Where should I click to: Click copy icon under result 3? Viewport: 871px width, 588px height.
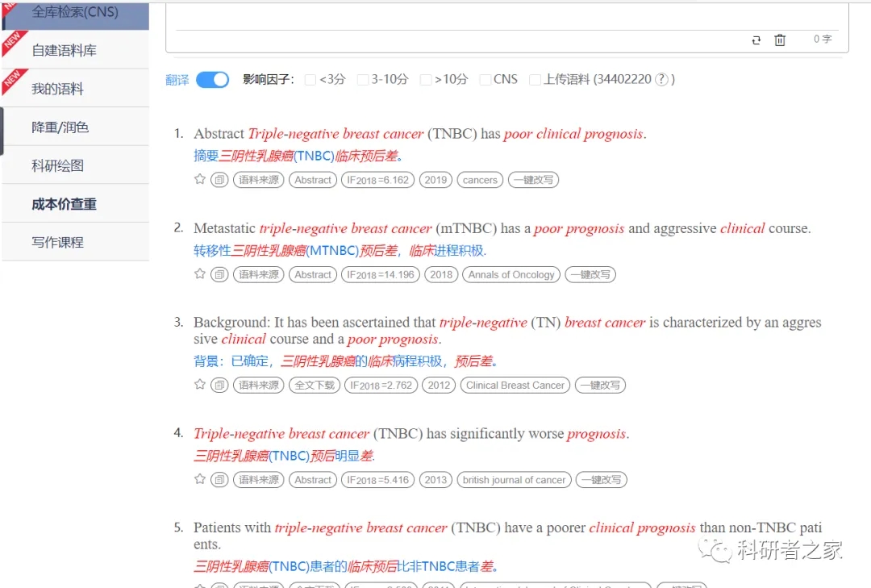point(219,386)
